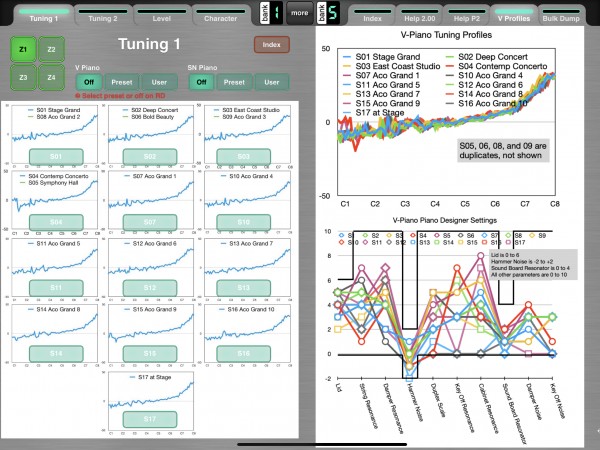The image size is (600, 450).
Task: Choose the S14 tuning profile button
Action: pos(56,354)
